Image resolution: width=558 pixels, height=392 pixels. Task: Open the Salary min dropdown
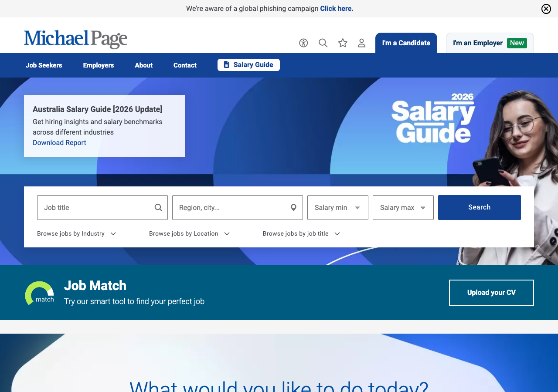[338, 208]
